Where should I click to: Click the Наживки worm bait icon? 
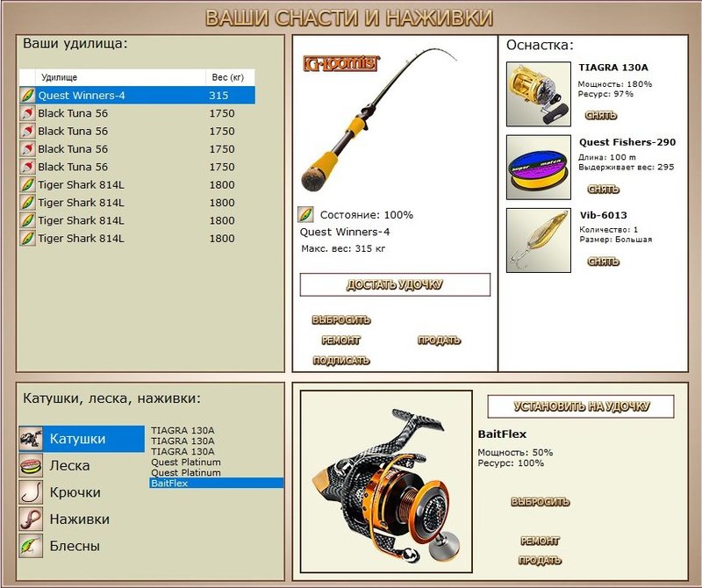point(31,519)
